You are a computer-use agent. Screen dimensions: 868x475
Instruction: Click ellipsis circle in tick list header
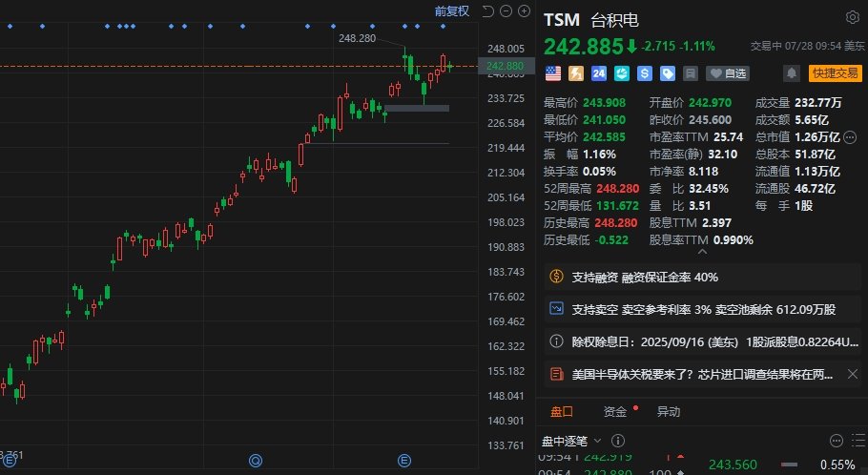[837, 441]
